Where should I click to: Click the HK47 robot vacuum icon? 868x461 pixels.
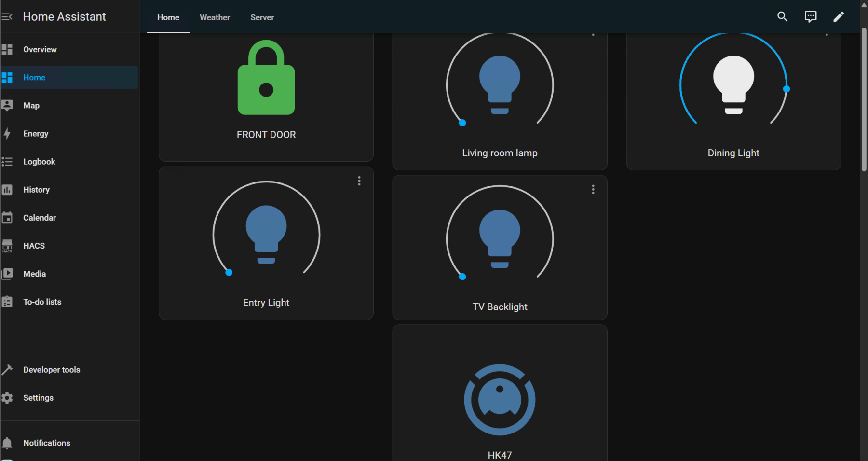tap(500, 400)
